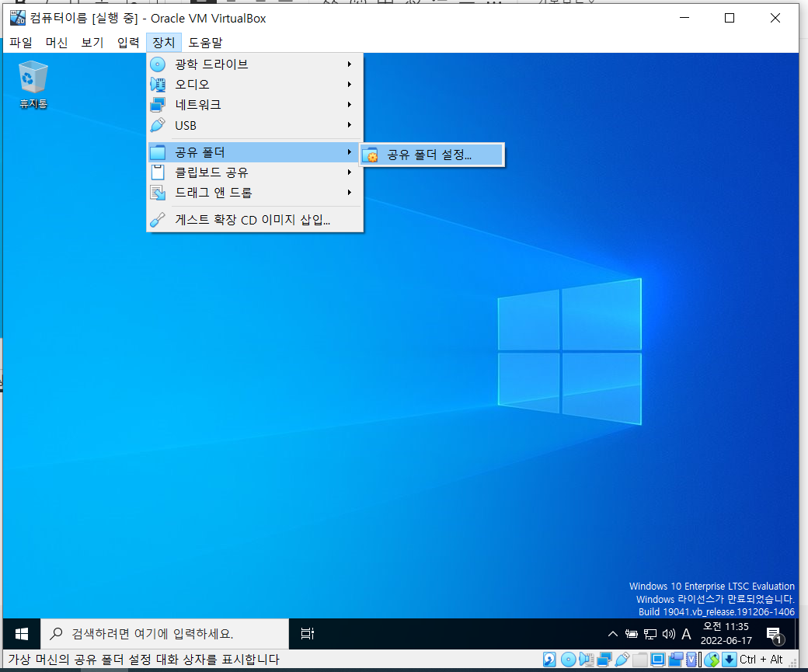Click the drag-and-drop icon beside 드래그 앤 드롭
This screenshot has width=808, height=672.
158,193
